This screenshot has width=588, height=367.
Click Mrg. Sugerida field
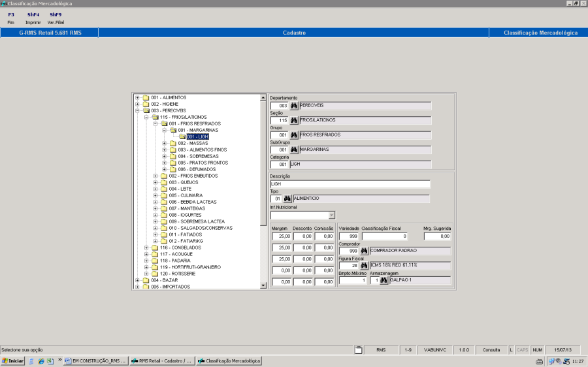437,236
